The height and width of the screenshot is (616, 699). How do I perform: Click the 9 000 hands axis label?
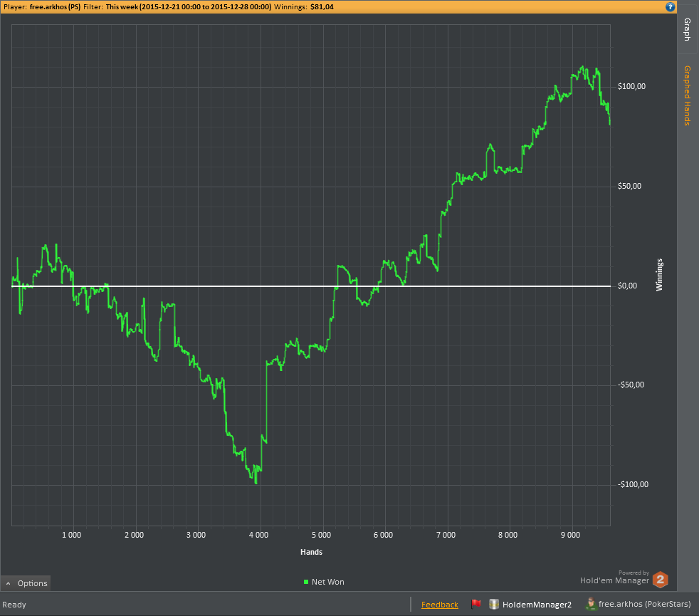click(x=571, y=535)
